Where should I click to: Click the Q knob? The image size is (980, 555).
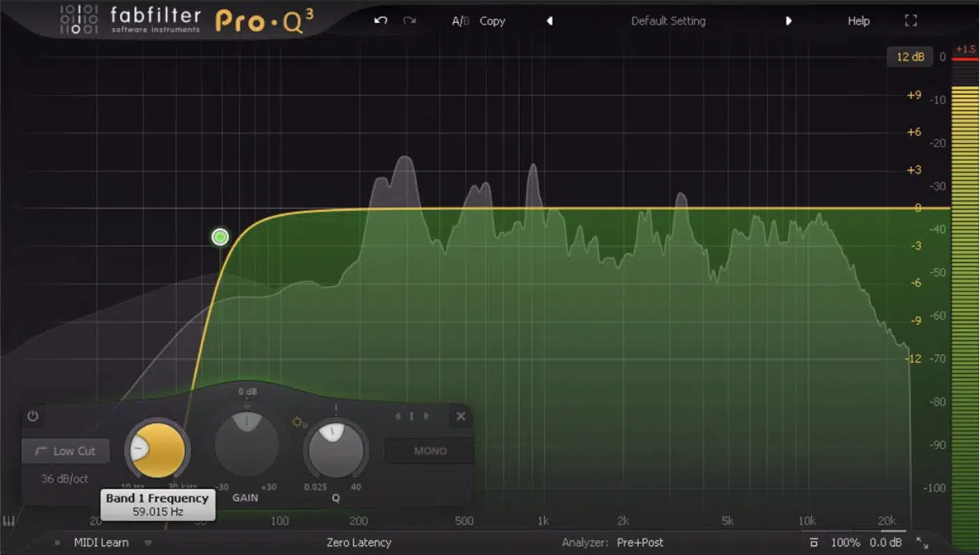tap(335, 450)
